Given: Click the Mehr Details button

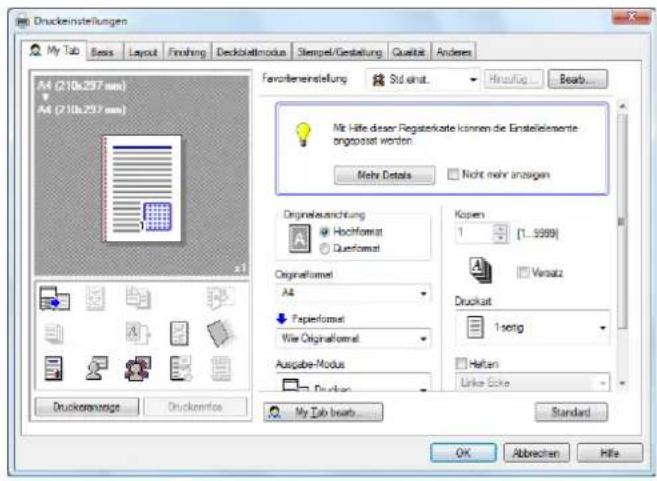Looking at the screenshot, I should (384, 175).
